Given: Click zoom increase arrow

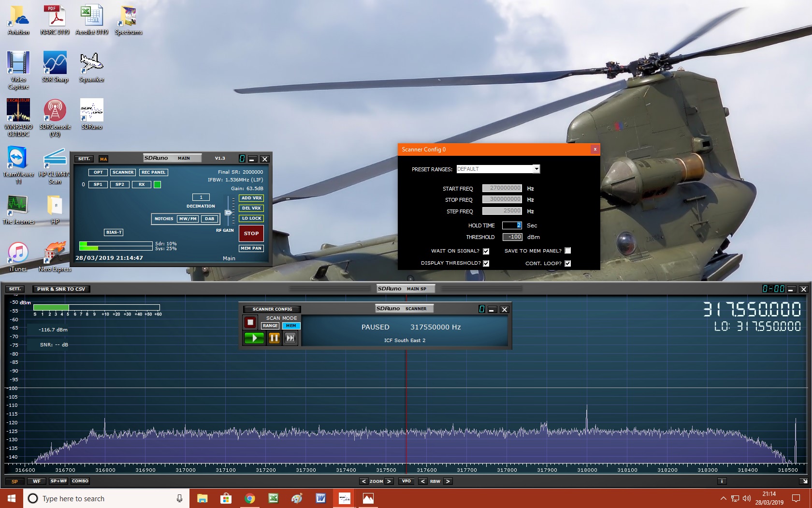Looking at the screenshot, I should (389, 481).
